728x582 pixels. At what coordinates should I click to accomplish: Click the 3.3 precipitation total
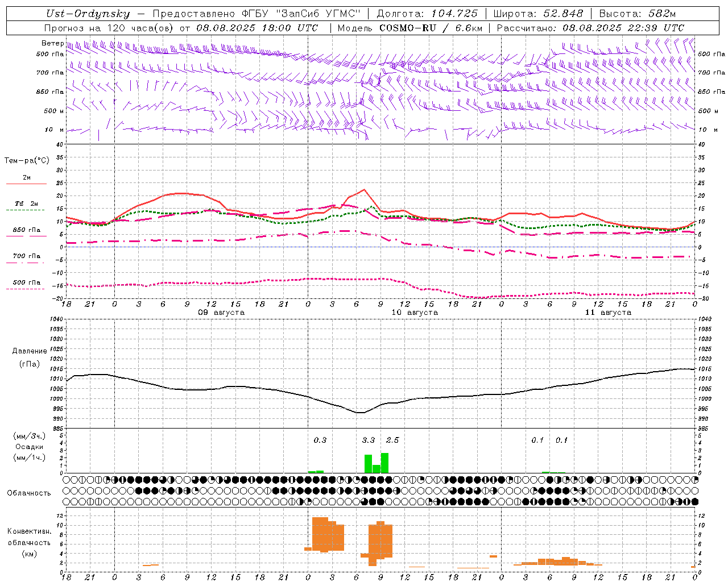369,440
